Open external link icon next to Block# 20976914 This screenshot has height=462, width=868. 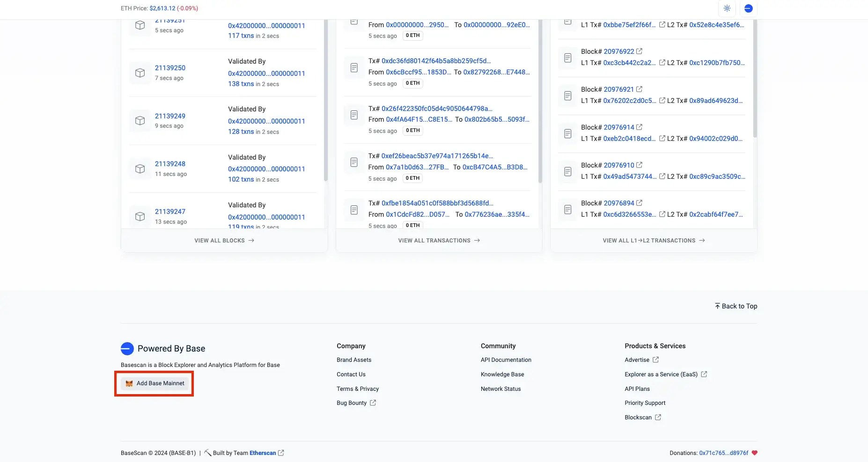click(x=640, y=127)
